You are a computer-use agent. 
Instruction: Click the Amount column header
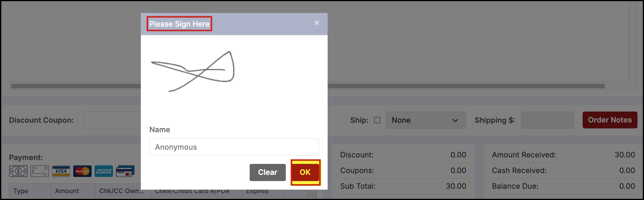(73, 191)
